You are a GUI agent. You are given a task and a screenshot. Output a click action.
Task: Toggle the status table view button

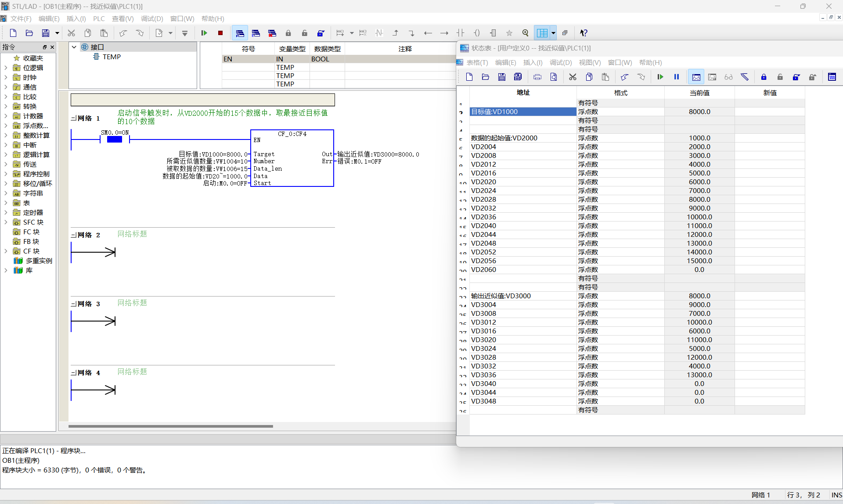(543, 33)
